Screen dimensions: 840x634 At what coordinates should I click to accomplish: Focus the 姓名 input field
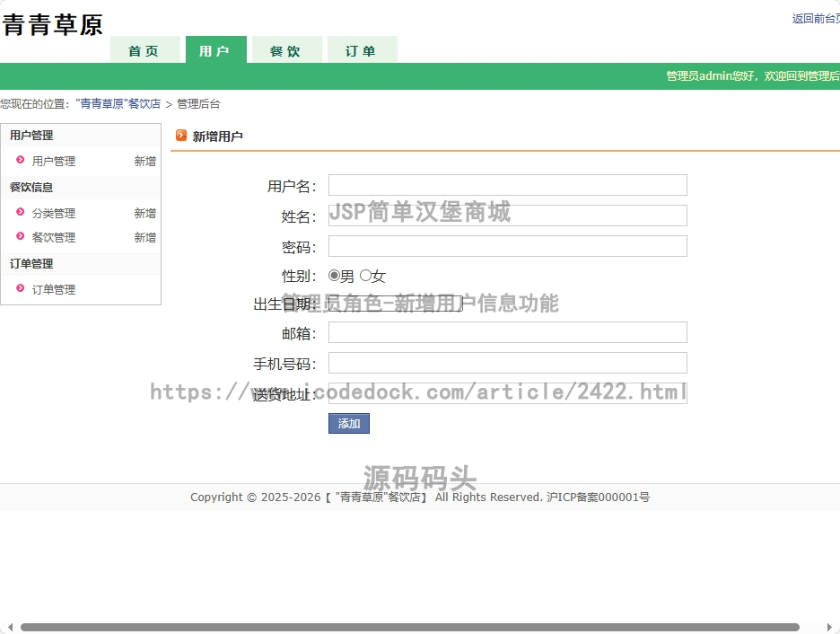pyautogui.click(x=507, y=216)
